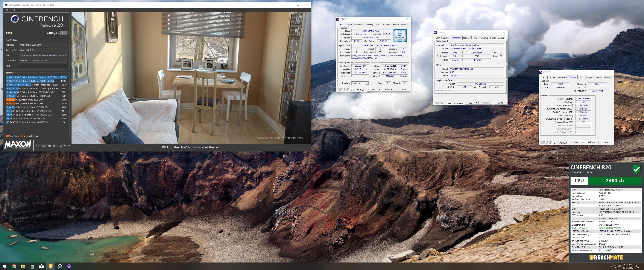The image size is (644, 270).
Task: Click the 2480 cb score bar in BenchMate
Action: (x=615, y=181)
